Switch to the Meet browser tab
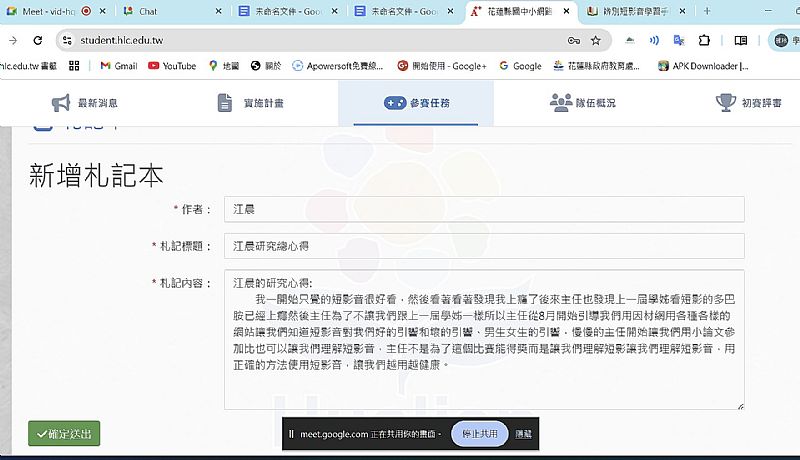 tap(40, 11)
